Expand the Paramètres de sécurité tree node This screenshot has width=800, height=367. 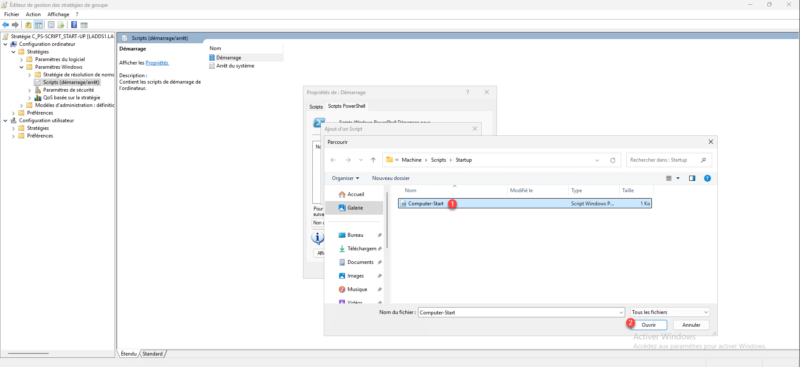30,90
